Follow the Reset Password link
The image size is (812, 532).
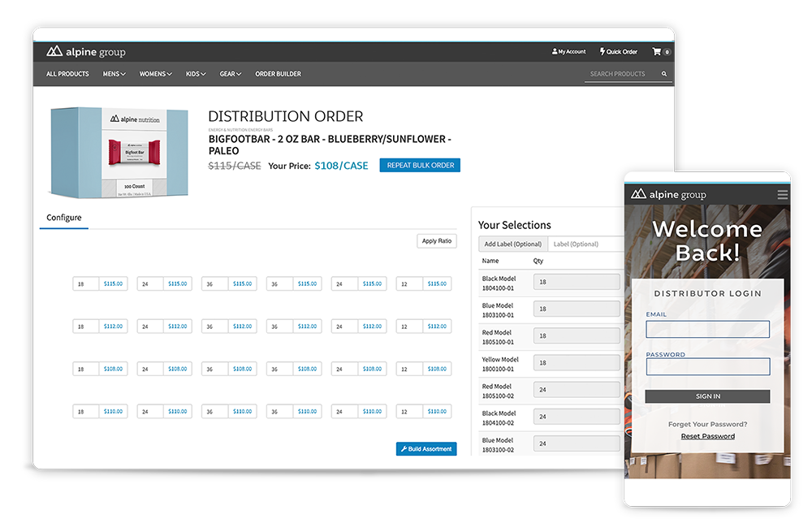pyautogui.click(x=707, y=436)
